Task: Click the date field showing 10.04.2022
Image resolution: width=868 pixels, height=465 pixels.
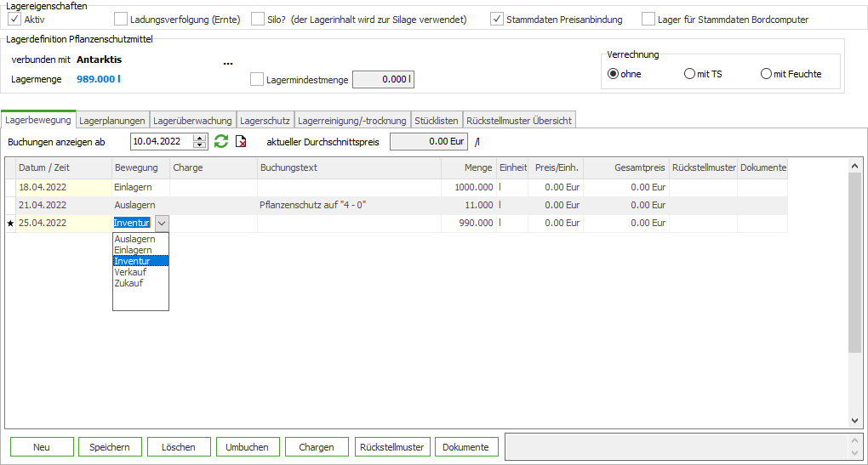Action: [x=162, y=142]
